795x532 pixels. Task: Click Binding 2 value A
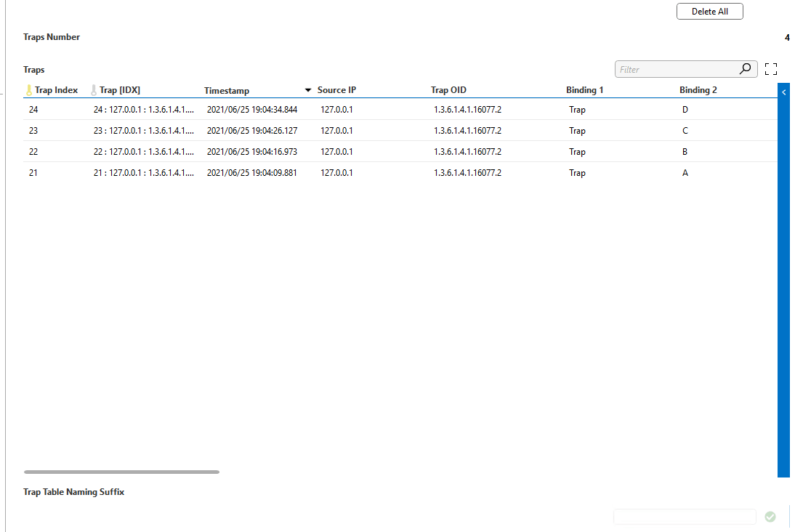685,173
